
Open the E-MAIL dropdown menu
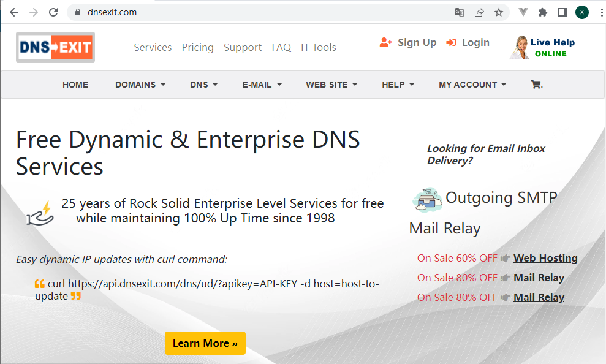262,85
